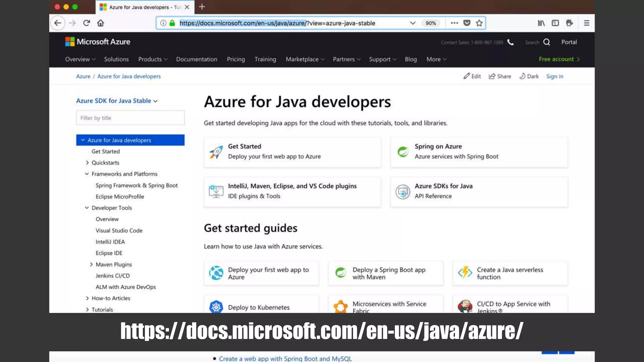Bookmark this page with the star icon
The height and width of the screenshot is (362, 644).
(479, 23)
